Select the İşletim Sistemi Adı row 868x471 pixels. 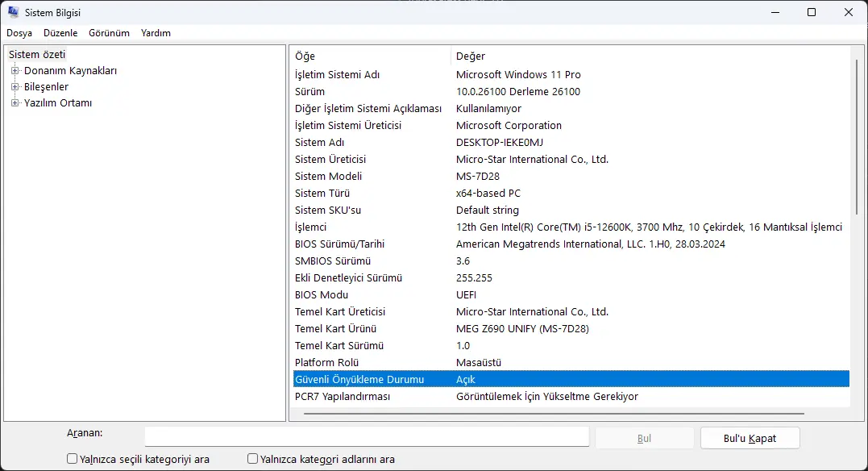click(x=571, y=74)
